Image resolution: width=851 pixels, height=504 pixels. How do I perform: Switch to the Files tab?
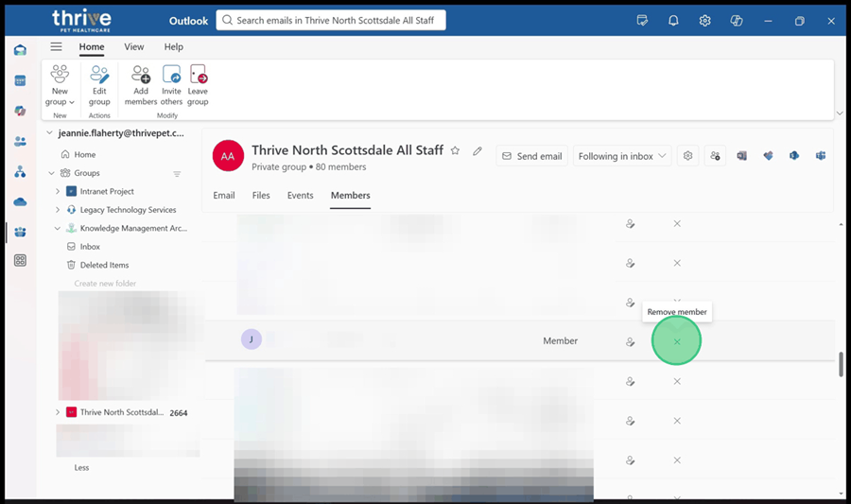coord(261,196)
